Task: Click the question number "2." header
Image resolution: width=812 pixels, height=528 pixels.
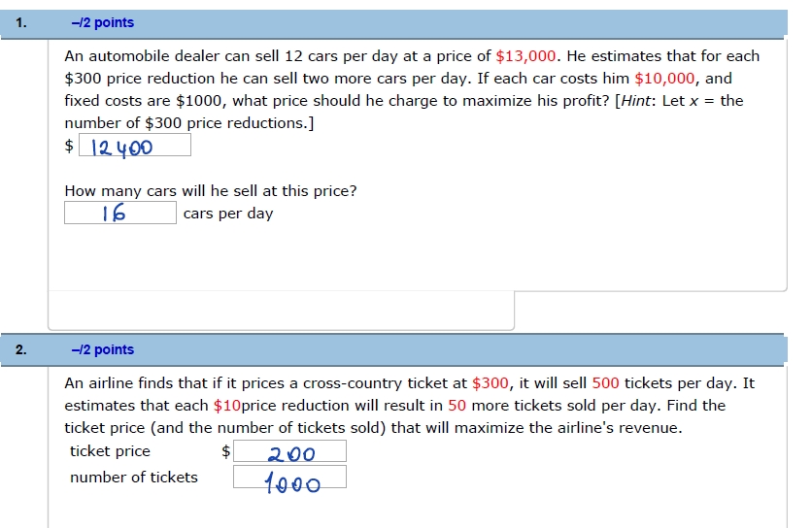Action: pyautogui.click(x=22, y=349)
